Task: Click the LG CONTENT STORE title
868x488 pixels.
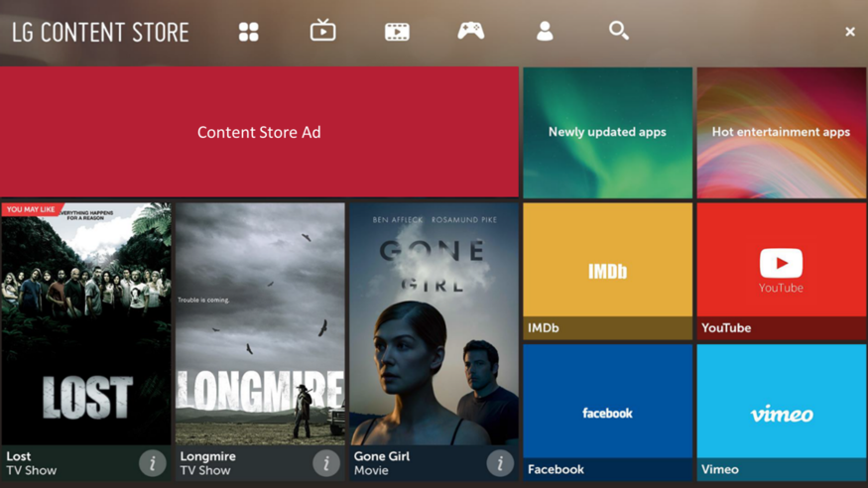Action: click(100, 32)
